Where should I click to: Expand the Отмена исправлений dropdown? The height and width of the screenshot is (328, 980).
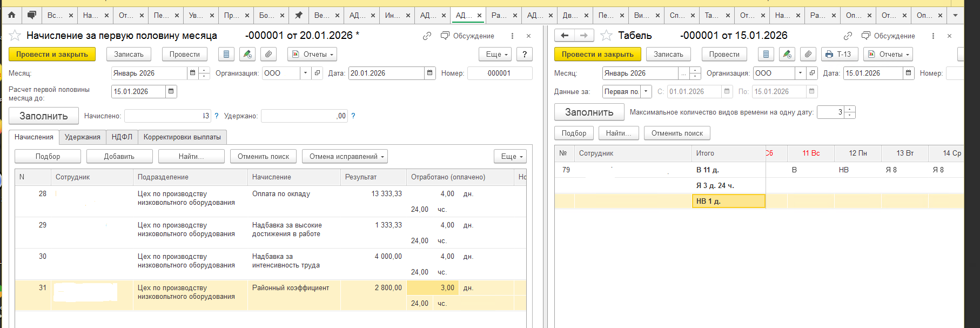point(345,156)
